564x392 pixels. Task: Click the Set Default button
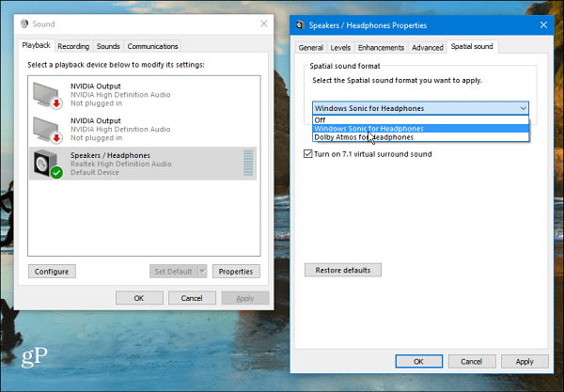174,272
